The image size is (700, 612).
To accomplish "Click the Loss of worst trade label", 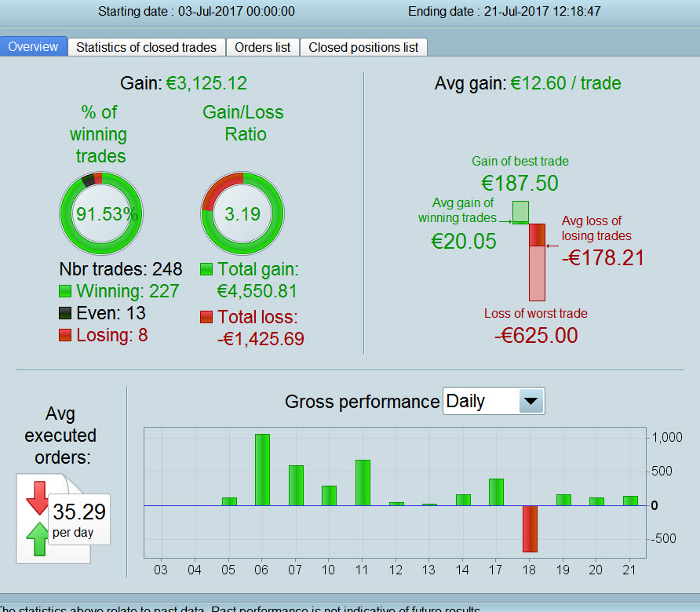I will pos(536,313).
